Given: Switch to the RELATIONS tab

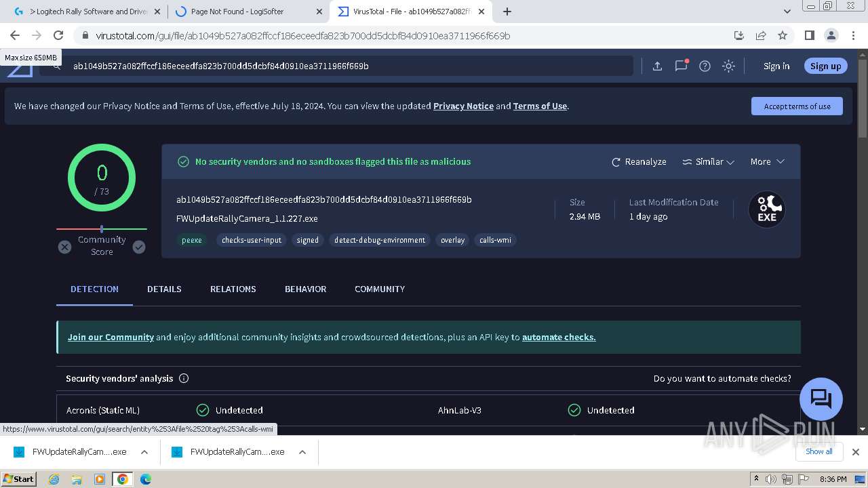Looking at the screenshot, I should pos(233,289).
